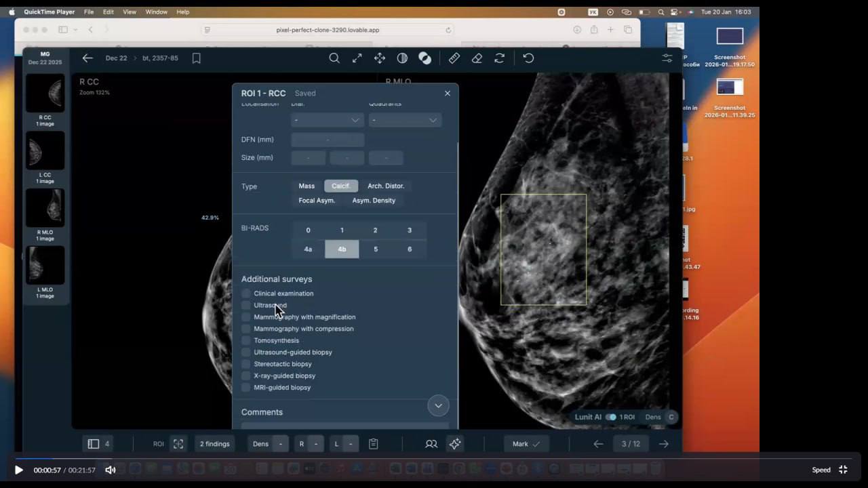Select BI-RADS category 5
Image resolution: width=868 pixels, height=488 pixels.
[x=376, y=249]
